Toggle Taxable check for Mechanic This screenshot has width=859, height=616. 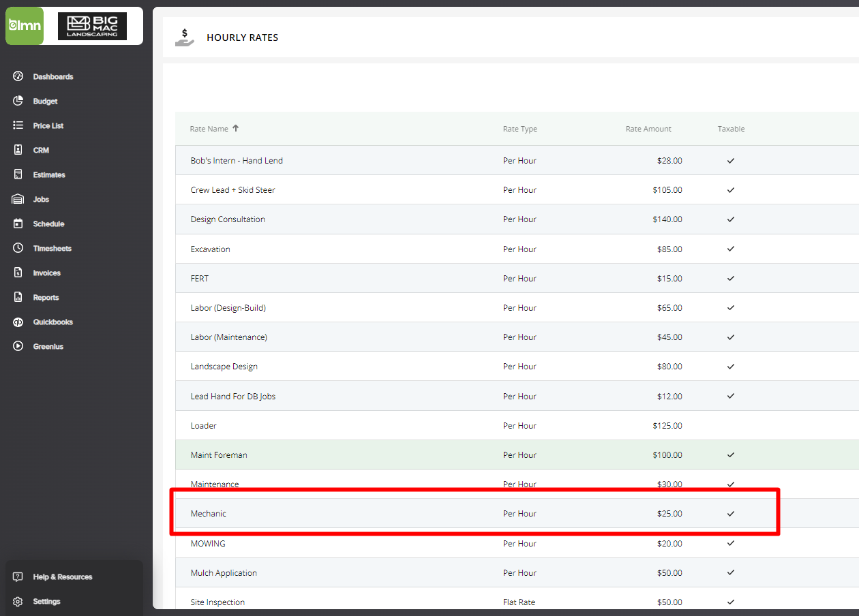731,514
